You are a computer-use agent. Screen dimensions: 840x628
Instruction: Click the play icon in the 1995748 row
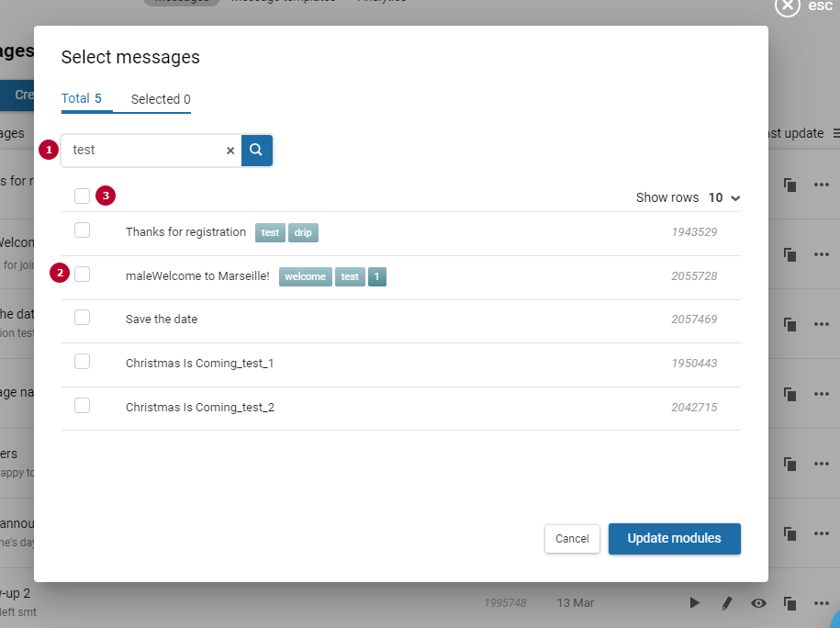pos(694,603)
